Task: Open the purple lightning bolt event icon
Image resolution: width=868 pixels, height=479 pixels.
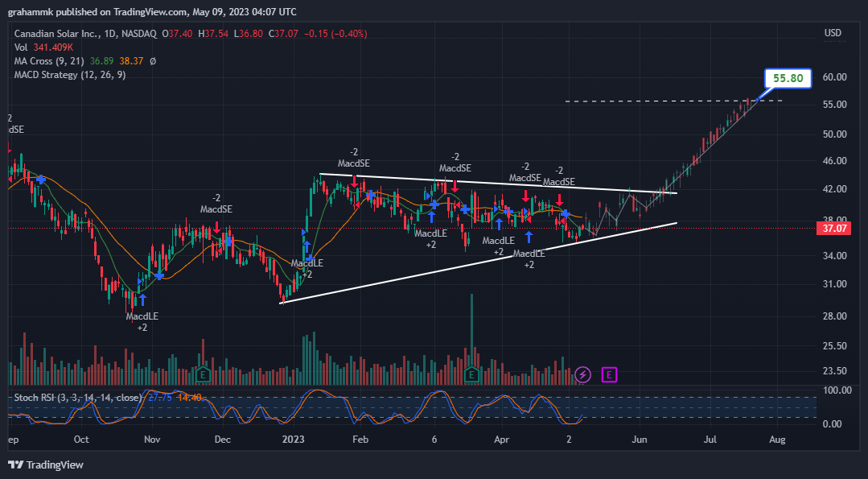Action: pos(582,375)
